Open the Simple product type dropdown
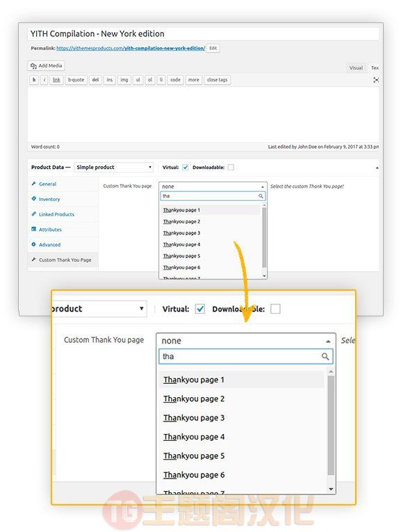Image resolution: width=417 pixels, height=532 pixels. coord(114,168)
